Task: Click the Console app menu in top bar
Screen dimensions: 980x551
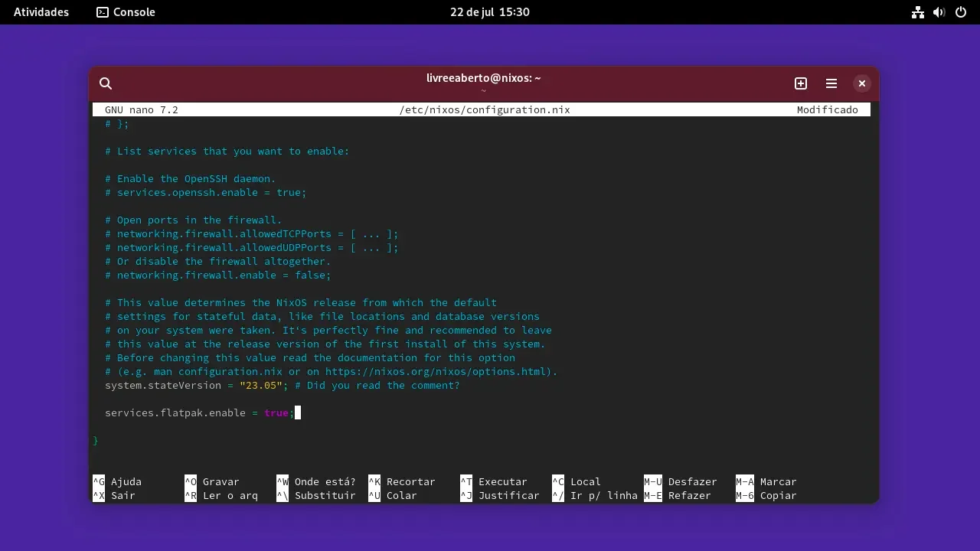Action: [126, 12]
